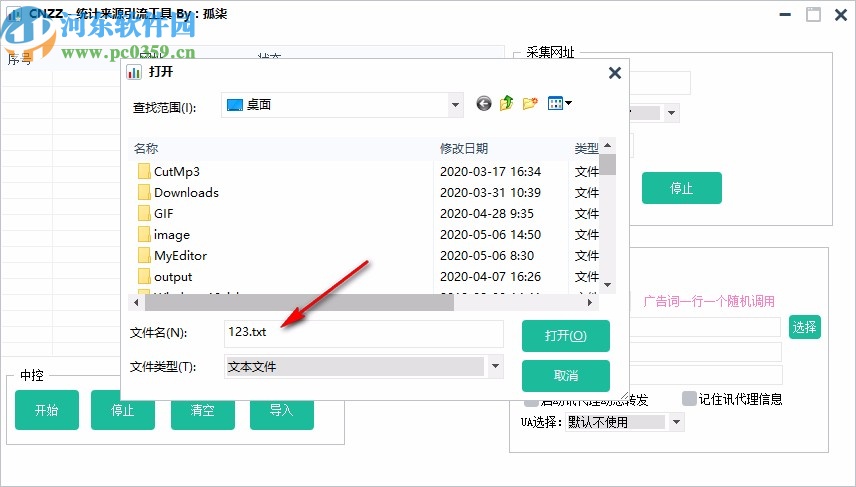This screenshot has height=487, width=856.
Task: Click date 2020-05-06 14:50
Action: point(490,235)
